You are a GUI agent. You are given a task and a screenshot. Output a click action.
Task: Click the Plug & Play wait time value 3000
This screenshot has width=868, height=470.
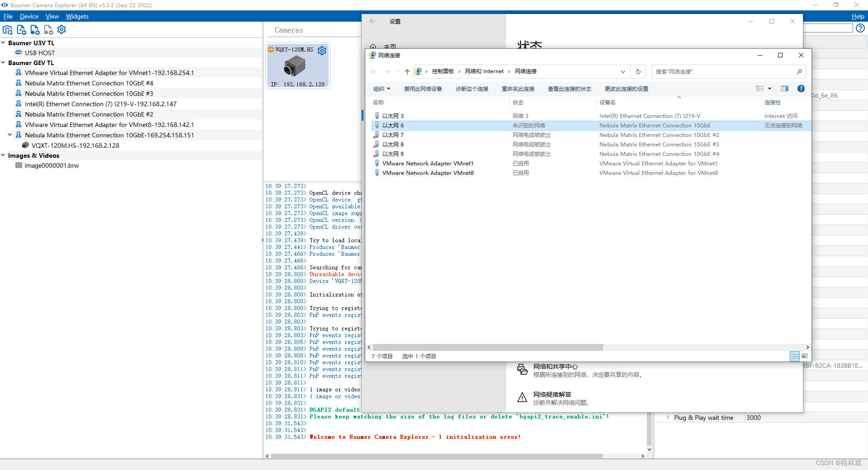click(754, 418)
